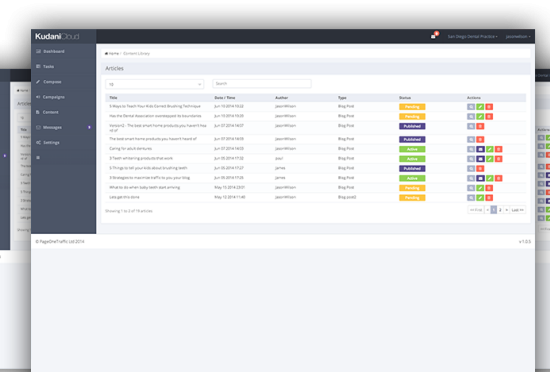View 'Caring for adult dentures' with magnifier icon
The image size is (550, 372).
(471, 149)
